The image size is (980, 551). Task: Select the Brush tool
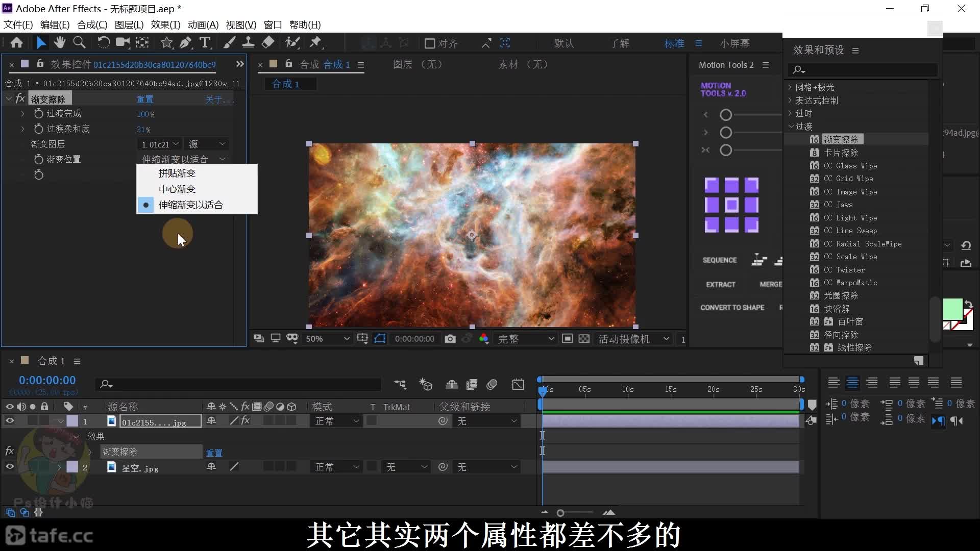click(229, 43)
